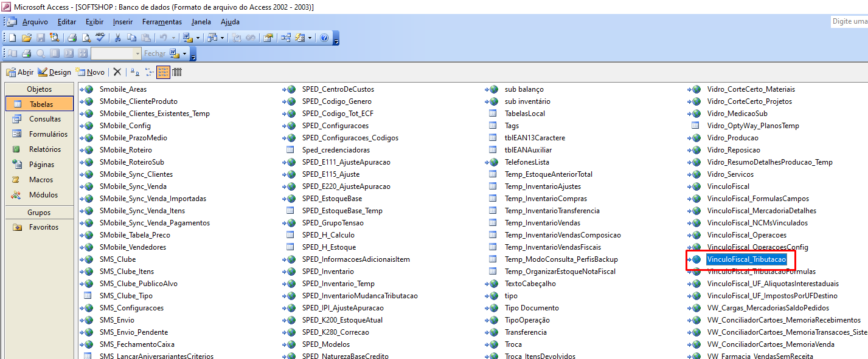The image size is (868, 359).
Task: Click the Open folder toolbar icon
Action: [26, 38]
